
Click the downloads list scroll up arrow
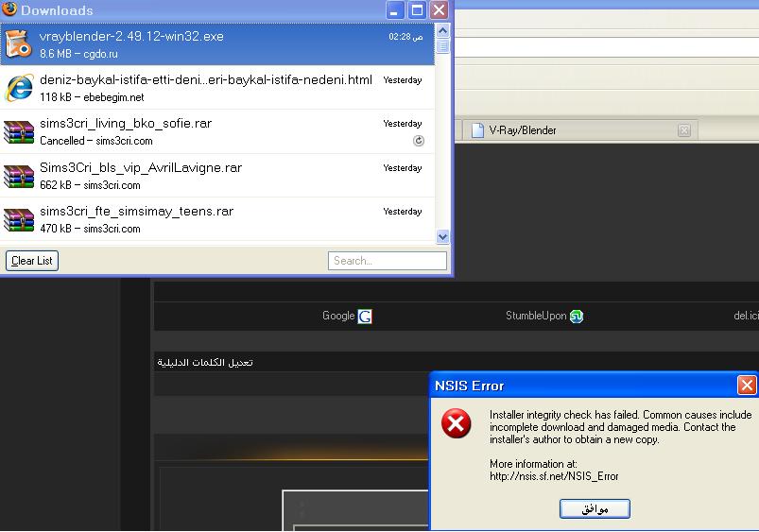click(x=442, y=31)
